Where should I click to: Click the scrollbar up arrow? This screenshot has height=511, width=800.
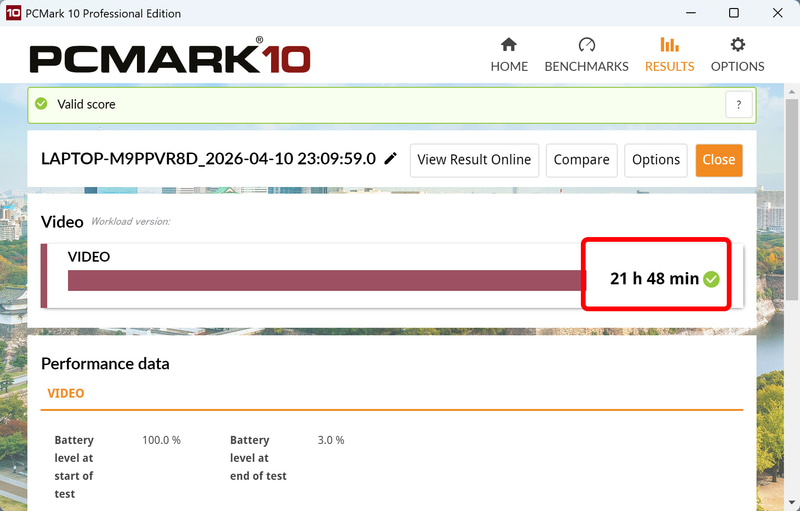point(791,92)
